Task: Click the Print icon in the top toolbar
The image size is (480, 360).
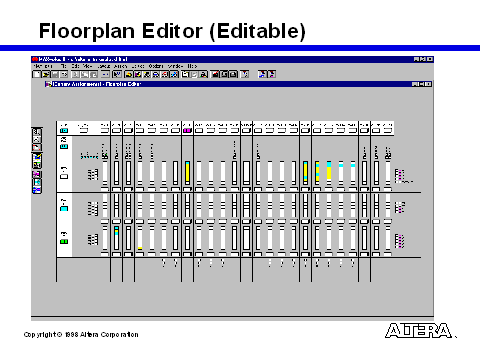Action: point(64,74)
